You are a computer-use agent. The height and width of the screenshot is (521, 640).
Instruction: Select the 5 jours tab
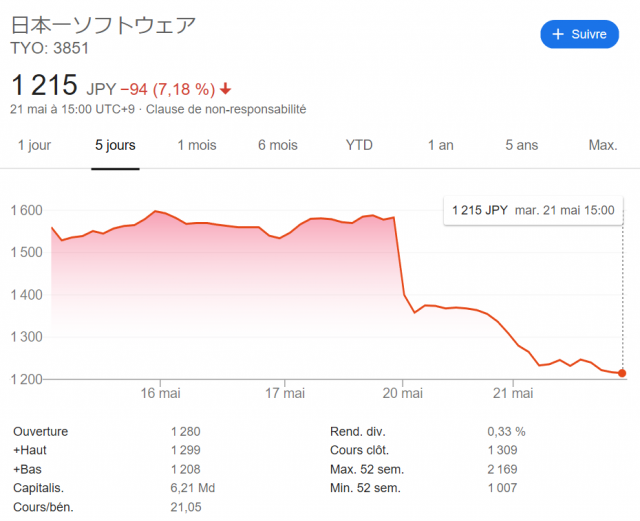(115, 145)
